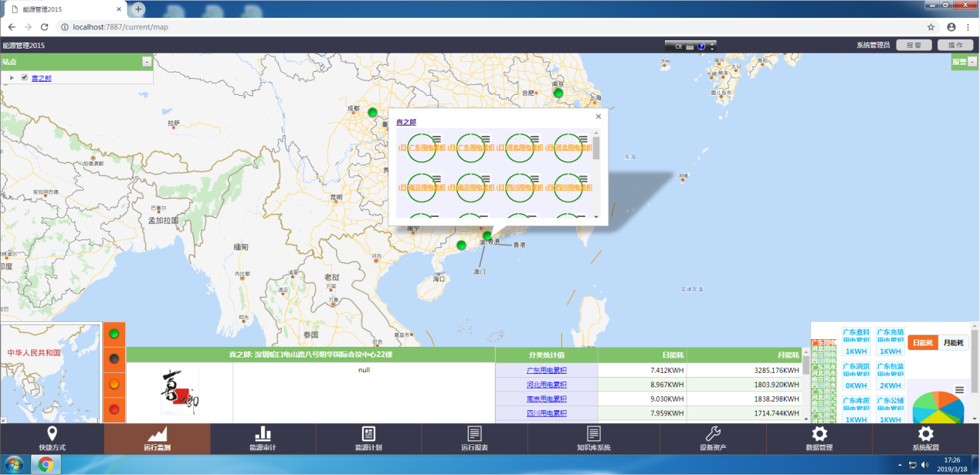Expand the 喜之郎 tree node arrow
Screen dimensions: 980x475
[12, 78]
